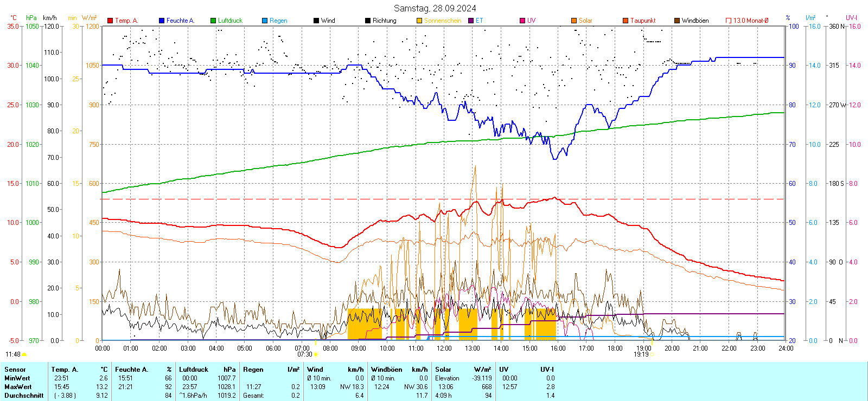Click the purple ET legend square
This screenshot has width=868, height=401.
(x=471, y=21)
